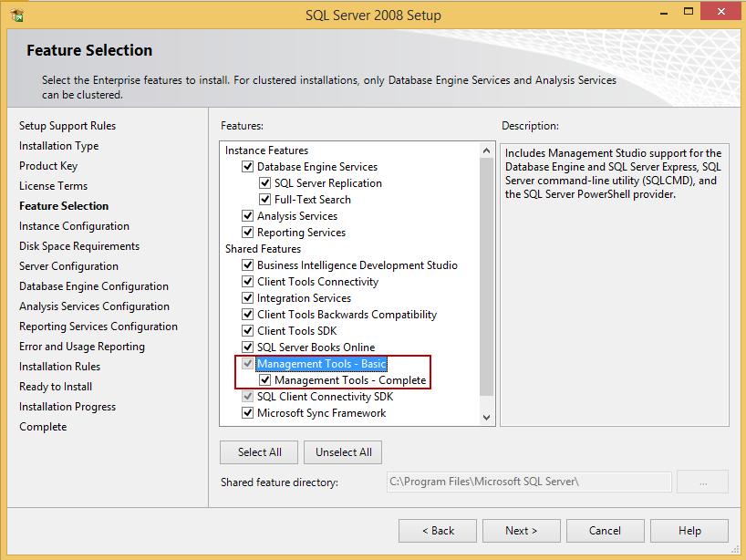This screenshot has height=560, width=746.
Task: Click Reporting Services Configuration step
Action: point(98,327)
